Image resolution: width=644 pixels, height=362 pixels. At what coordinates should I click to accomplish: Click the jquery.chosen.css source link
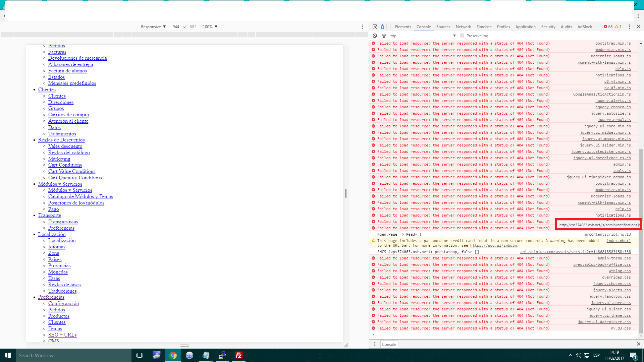tap(612, 284)
